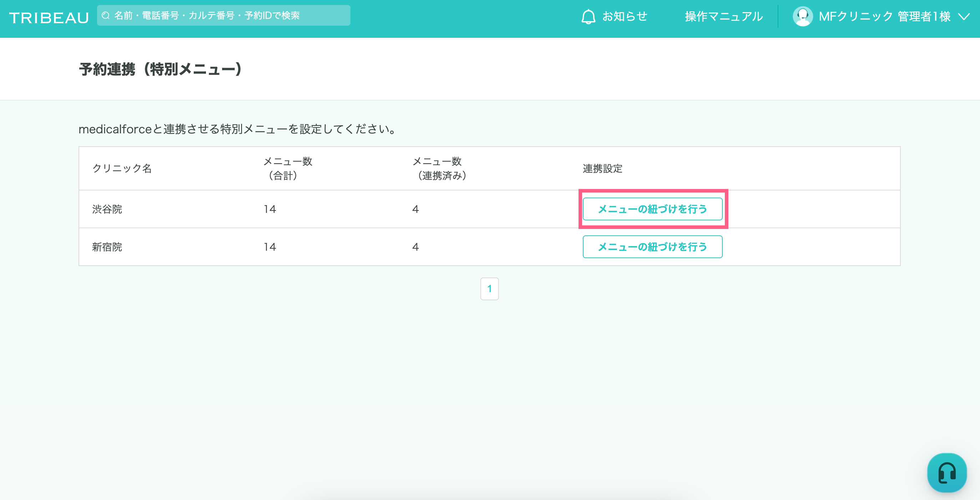Click the メニュー数（連携済み） column header
Image resolution: width=980 pixels, height=500 pixels.
coord(439,168)
